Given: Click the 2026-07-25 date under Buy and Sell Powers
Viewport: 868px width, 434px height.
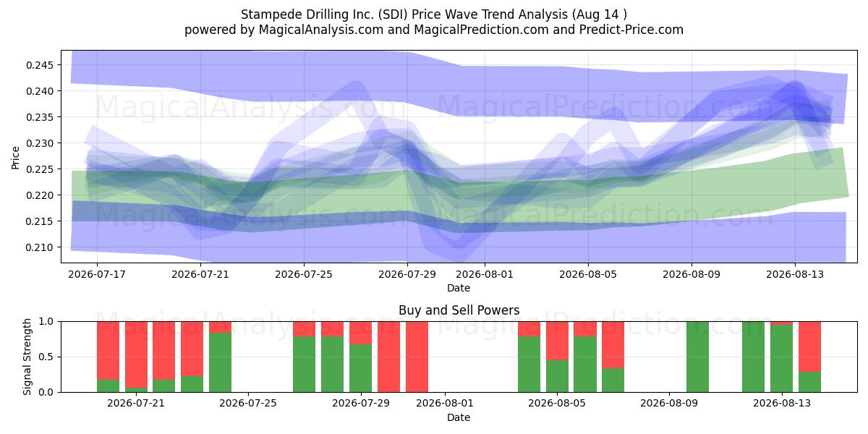Looking at the screenshot, I should 248,404.
